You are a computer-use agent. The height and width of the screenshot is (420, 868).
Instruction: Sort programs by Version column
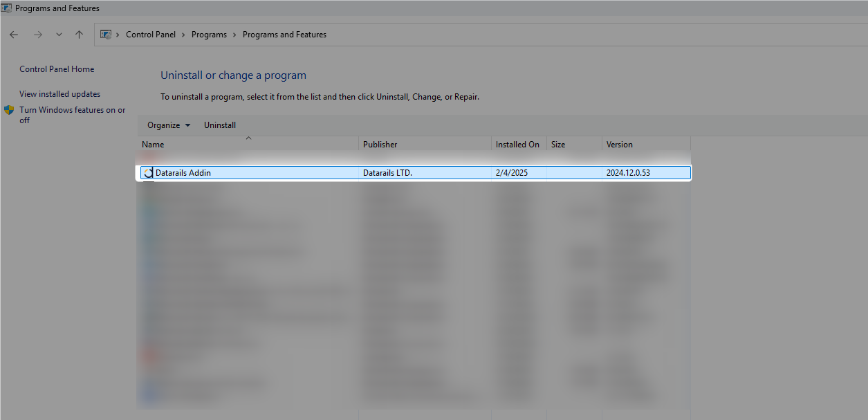tap(646, 145)
